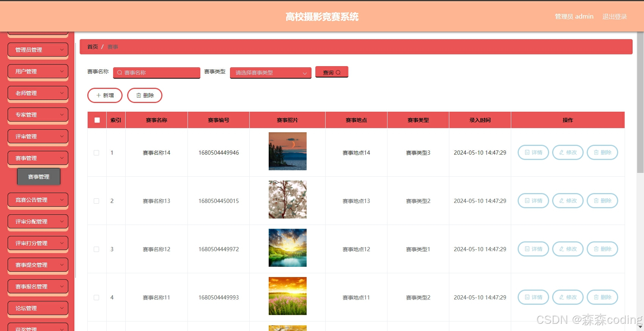This screenshot has height=331, width=644.
Task: Click the 赛事编号 column header
Action: 219,120
